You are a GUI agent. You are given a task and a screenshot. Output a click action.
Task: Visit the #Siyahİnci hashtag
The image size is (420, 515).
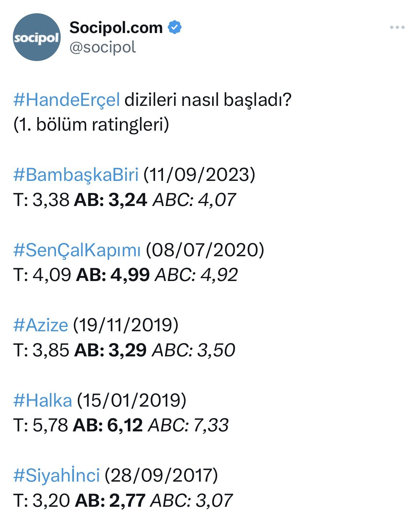click(56, 476)
